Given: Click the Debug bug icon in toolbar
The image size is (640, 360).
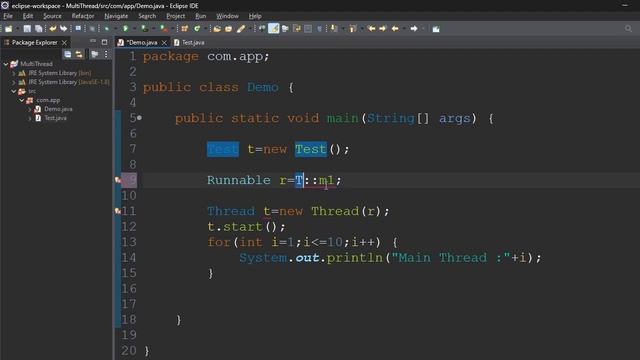Looking at the screenshot, I should (x=107, y=29).
